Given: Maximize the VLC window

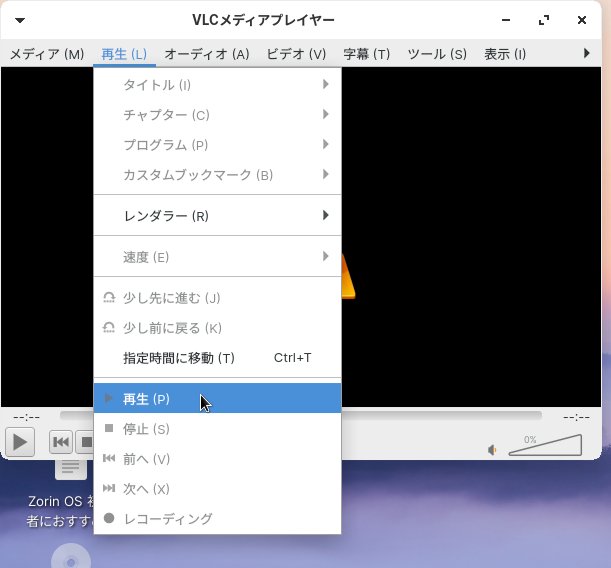Looking at the screenshot, I should click(x=544, y=20).
